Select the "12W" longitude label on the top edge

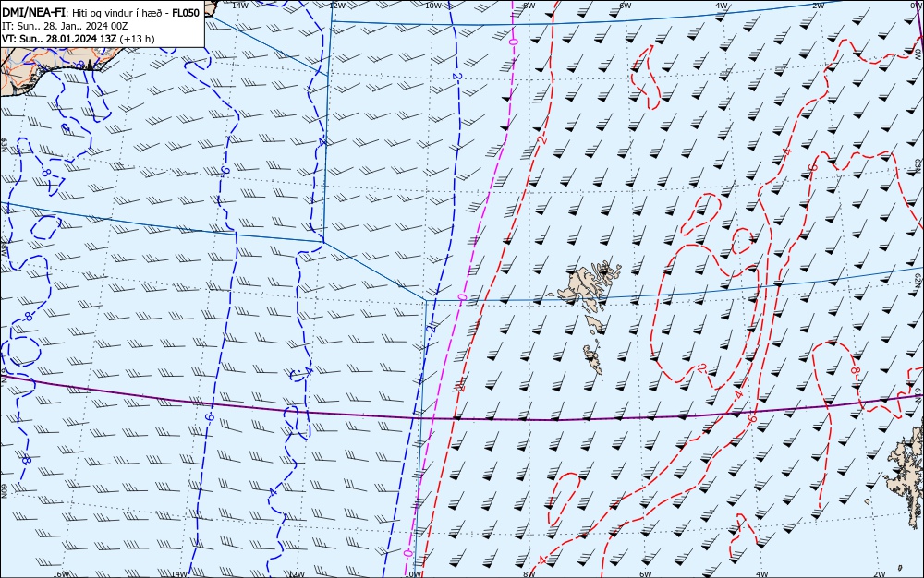336,5
